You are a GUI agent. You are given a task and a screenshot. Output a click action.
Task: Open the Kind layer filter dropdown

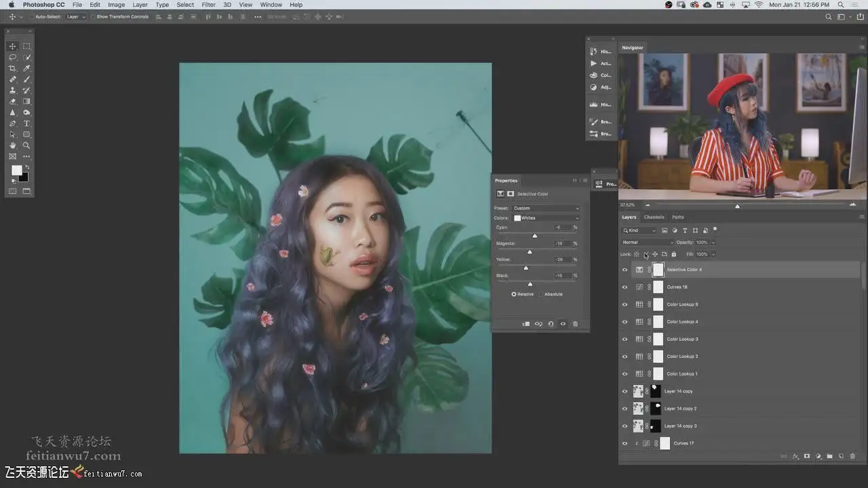(640, 230)
